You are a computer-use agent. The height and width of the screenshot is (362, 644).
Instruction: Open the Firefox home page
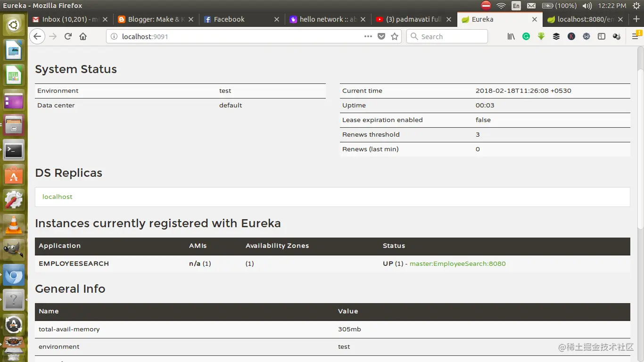(83, 36)
